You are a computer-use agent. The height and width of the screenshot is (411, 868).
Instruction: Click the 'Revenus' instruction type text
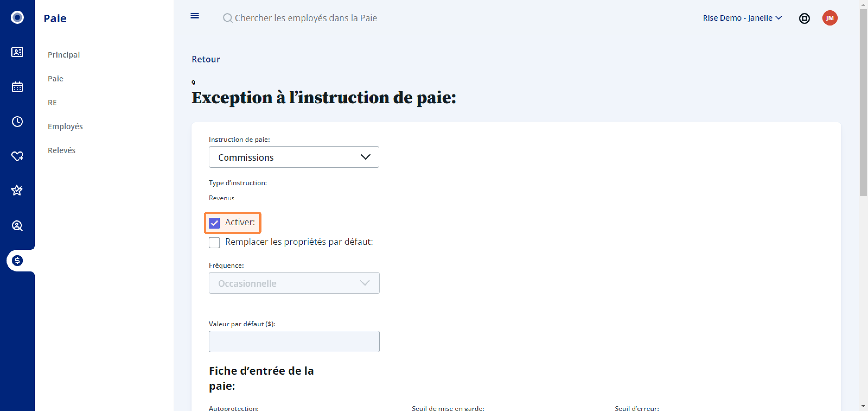point(221,198)
